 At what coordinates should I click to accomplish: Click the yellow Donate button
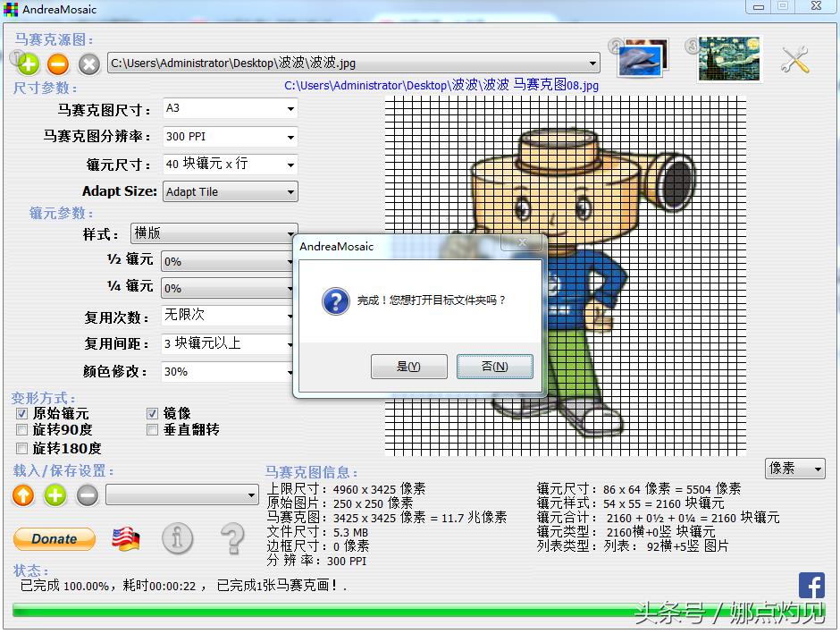tap(55, 538)
